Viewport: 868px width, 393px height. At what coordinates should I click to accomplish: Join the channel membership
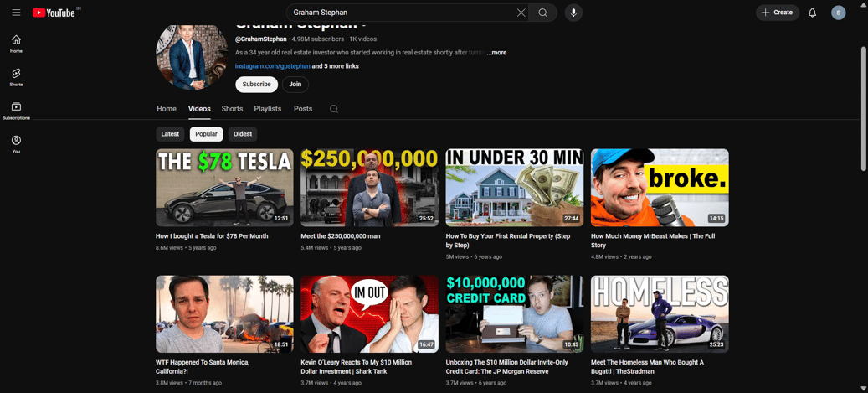pyautogui.click(x=295, y=85)
